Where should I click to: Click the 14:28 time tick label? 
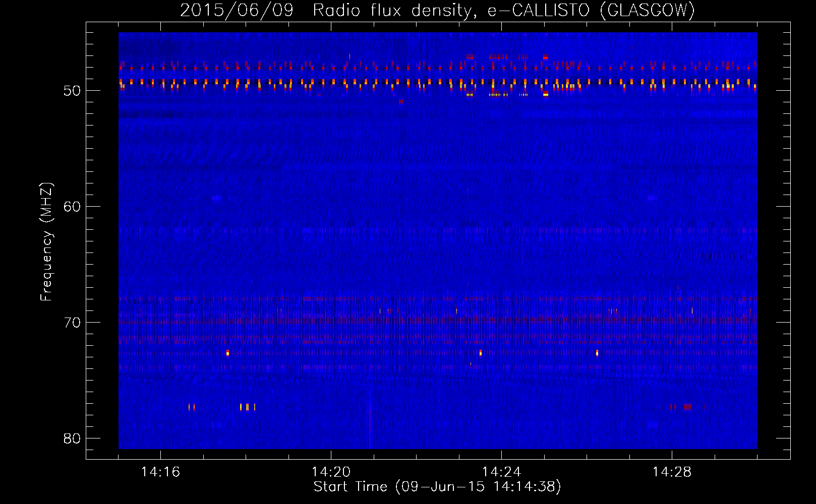[672, 472]
